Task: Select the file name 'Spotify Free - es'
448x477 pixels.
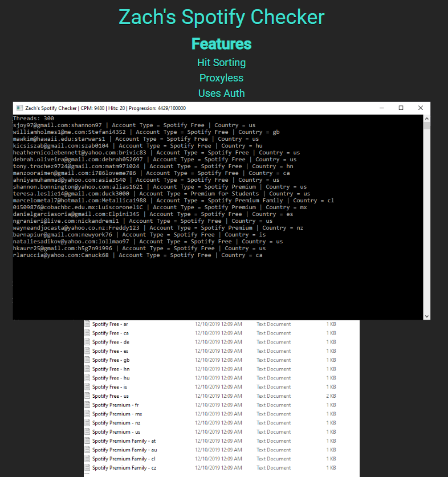Action: (x=111, y=351)
